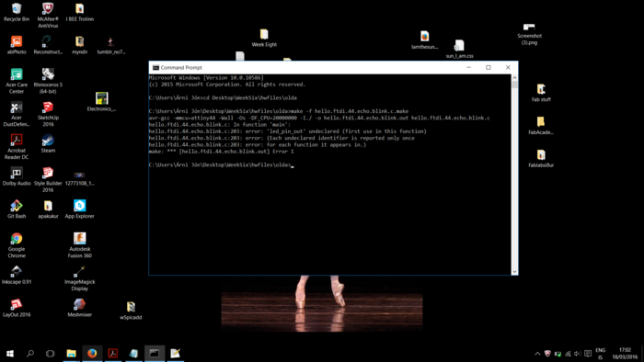The height and width of the screenshot is (362, 644).
Task: Click the make Error 1 line
Action: [222, 152]
